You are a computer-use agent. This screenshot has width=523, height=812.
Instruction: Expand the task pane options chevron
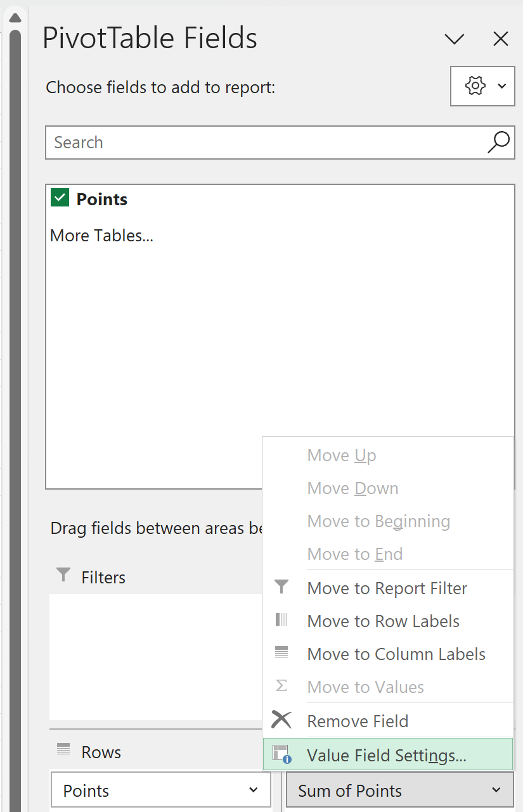click(455, 39)
